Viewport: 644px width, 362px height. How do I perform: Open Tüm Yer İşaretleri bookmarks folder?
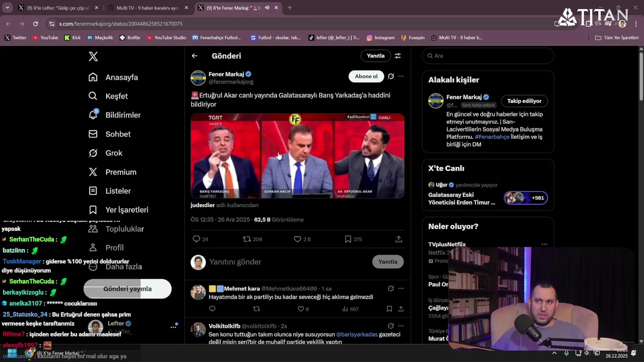[616, 38]
